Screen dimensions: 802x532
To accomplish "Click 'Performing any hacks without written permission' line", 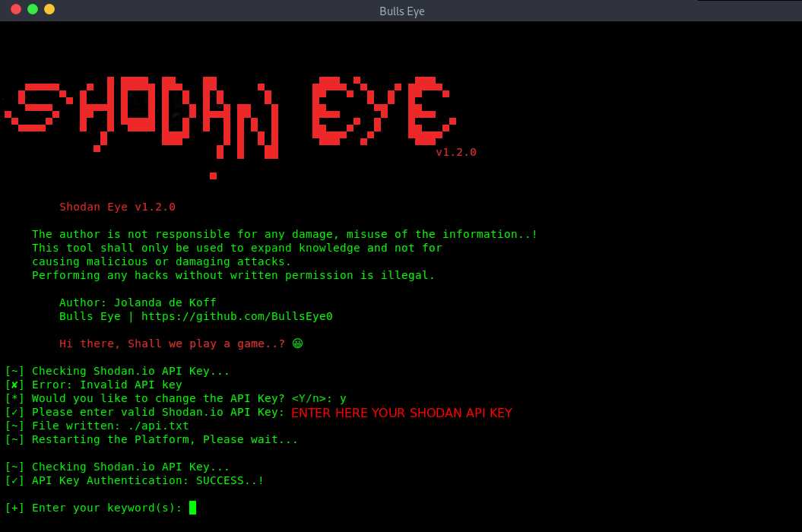I will pos(233,275).
